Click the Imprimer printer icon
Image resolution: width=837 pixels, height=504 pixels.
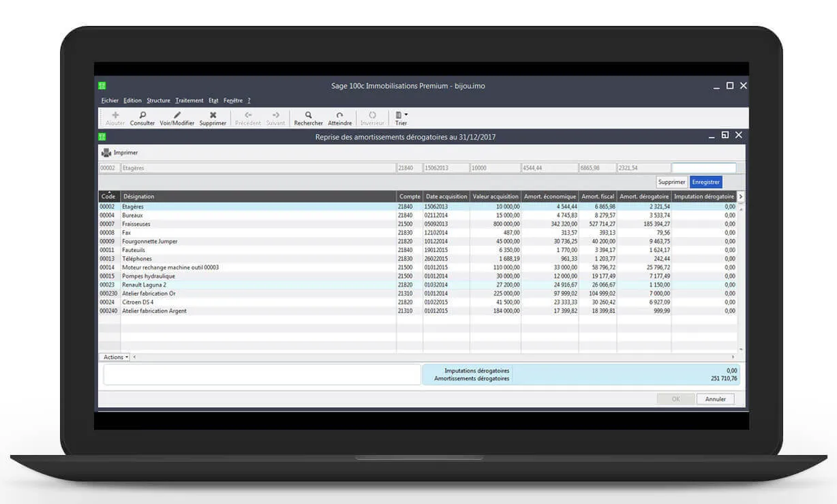[x=106, y=153]
